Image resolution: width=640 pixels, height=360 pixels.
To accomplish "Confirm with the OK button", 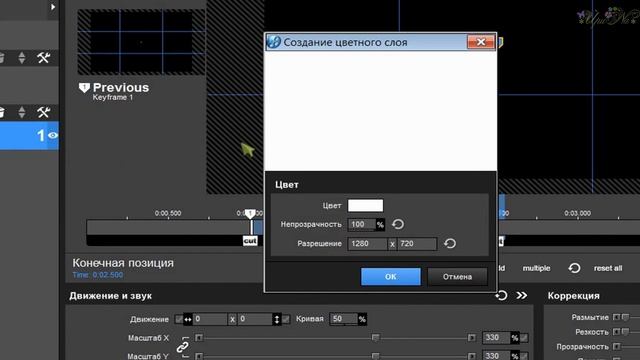I will 391,277.
